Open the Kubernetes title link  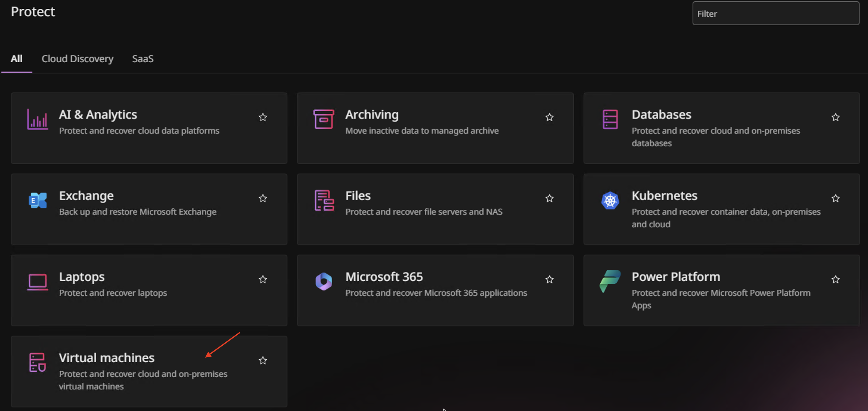664,196
